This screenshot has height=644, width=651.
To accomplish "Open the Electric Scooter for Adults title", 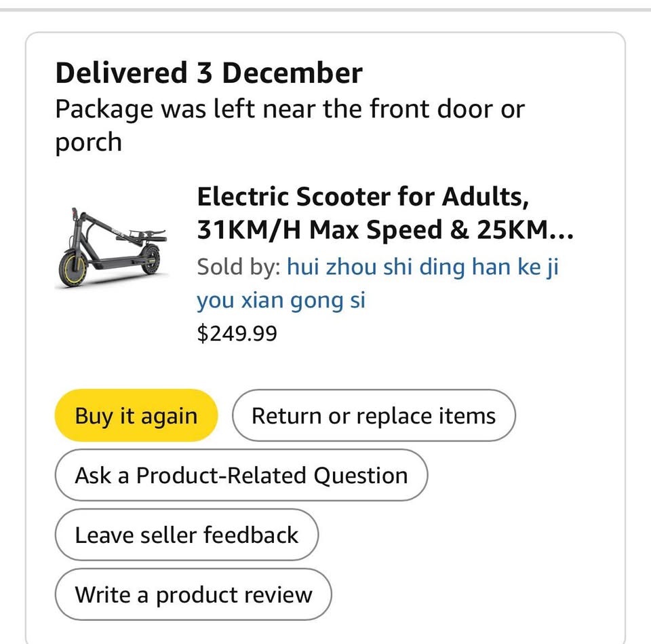I will tap(362, 197).
